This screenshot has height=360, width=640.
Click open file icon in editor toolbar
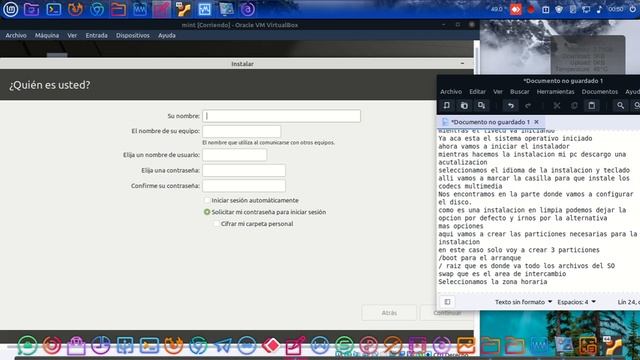464,106
